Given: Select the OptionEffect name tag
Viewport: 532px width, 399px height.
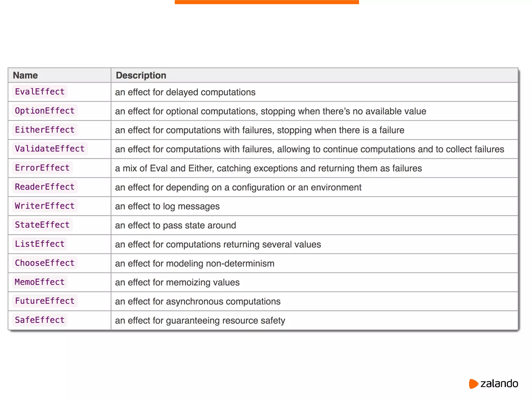Looking at the screenshot, I should click(x=45, y=111).
